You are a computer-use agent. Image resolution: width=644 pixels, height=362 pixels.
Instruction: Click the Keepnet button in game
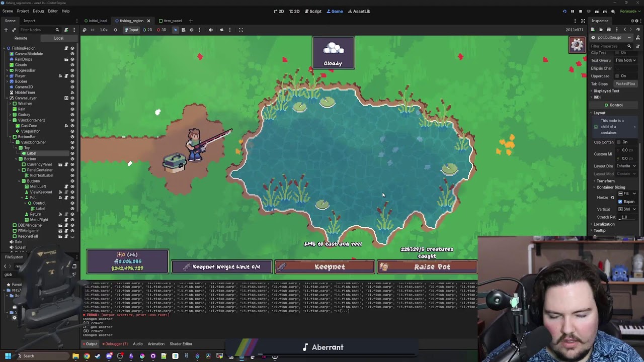[325, 267]
